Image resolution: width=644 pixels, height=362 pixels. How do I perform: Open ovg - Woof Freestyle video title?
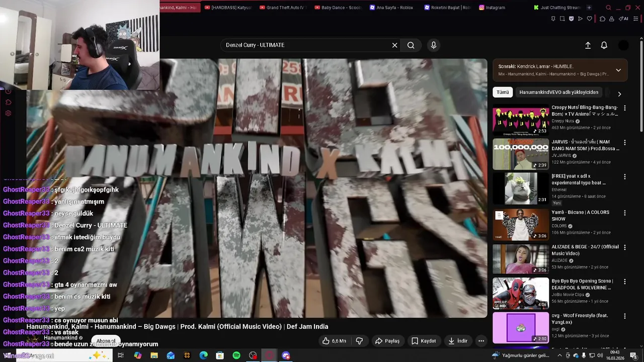click(x=580, y=319)
